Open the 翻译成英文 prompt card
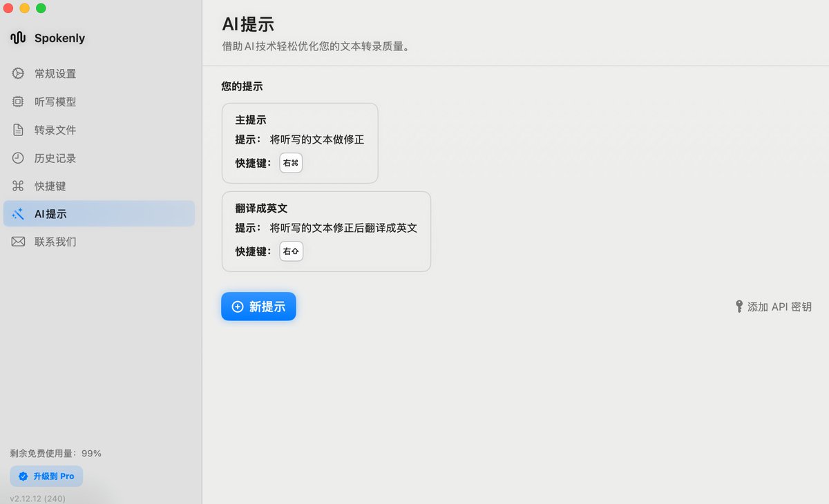 (326, 231)
